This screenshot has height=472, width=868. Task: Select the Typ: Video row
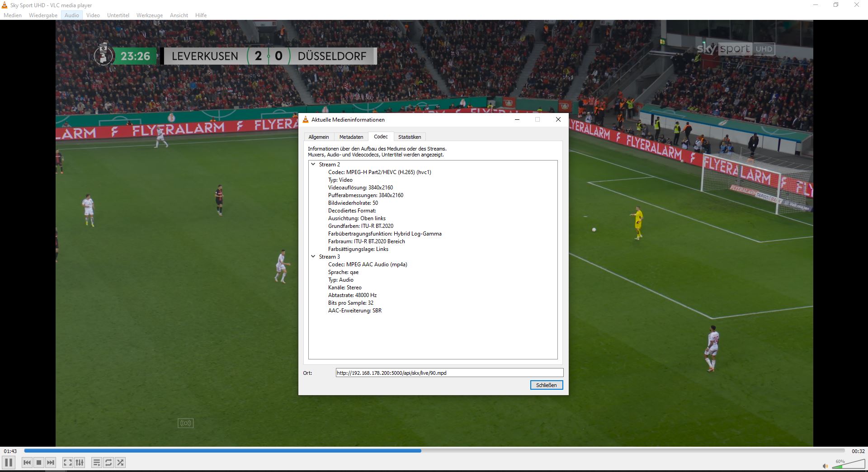coord(340,180)
